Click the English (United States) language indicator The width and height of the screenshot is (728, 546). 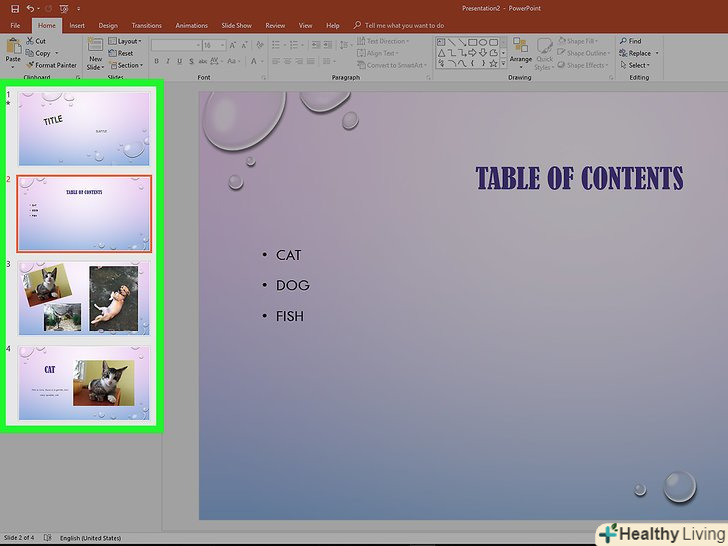tap(90, 538)
